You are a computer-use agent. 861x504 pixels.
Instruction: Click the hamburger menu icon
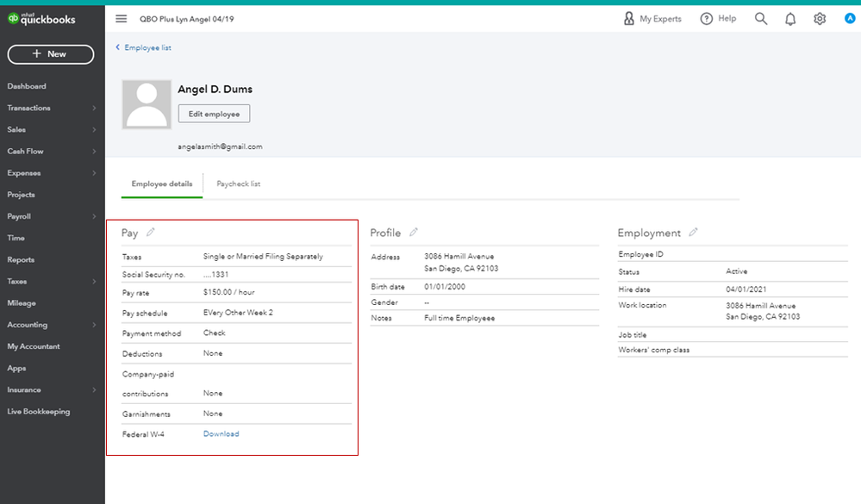click(121, 19)
